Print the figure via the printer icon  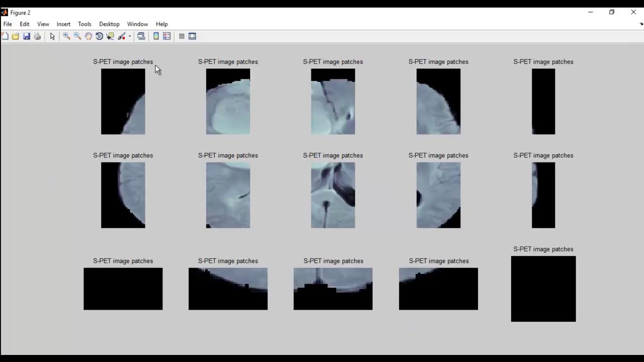click(37, 36)
